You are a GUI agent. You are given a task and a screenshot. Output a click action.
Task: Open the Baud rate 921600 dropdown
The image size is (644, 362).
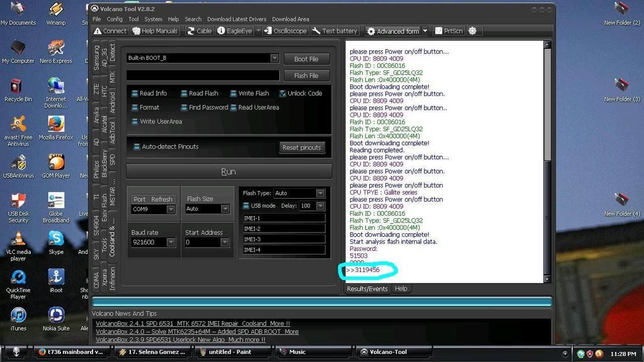[x=170, y=243]
